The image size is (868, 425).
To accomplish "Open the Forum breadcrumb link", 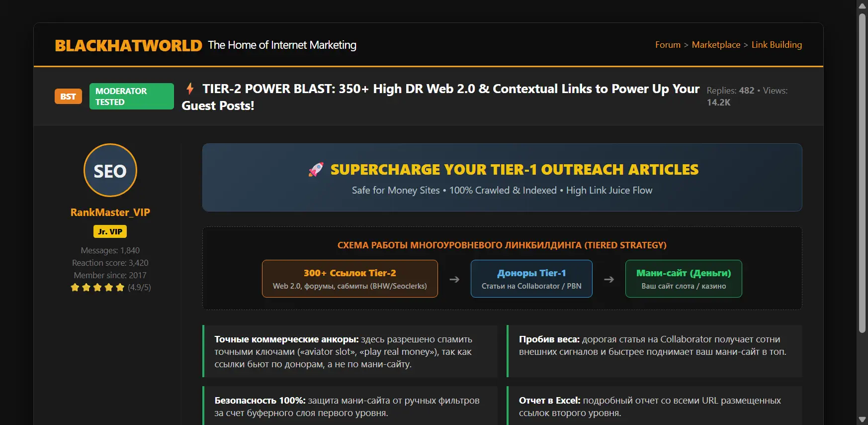I will [x=668, y=45].
